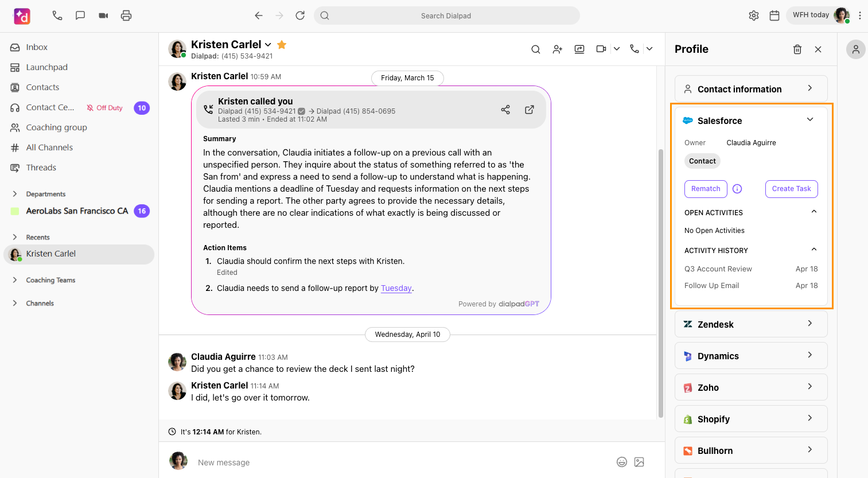
Task: Click the Rematch button
Action: (x=706, y=189)
